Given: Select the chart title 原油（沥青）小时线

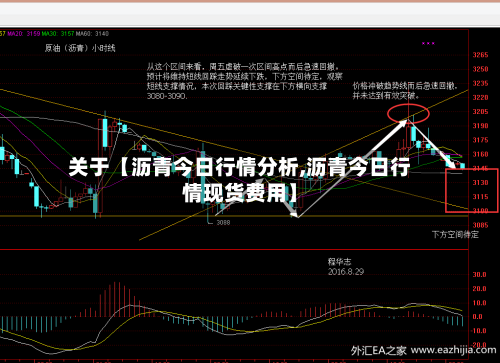Looking at the screenshot, I should tap(80, 48).
